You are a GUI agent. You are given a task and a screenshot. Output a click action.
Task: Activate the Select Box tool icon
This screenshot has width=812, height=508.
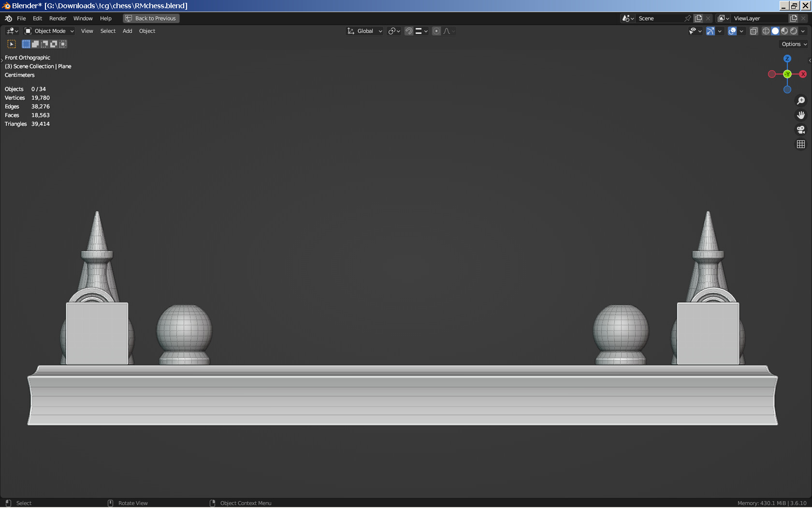[12, 44]
